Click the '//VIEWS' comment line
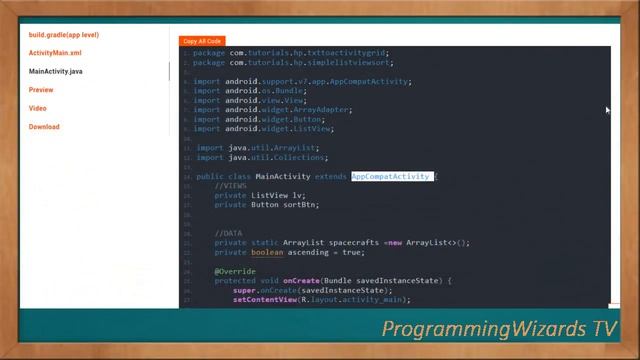This screenshot has height=360, width=640. (x=231, y=186)
